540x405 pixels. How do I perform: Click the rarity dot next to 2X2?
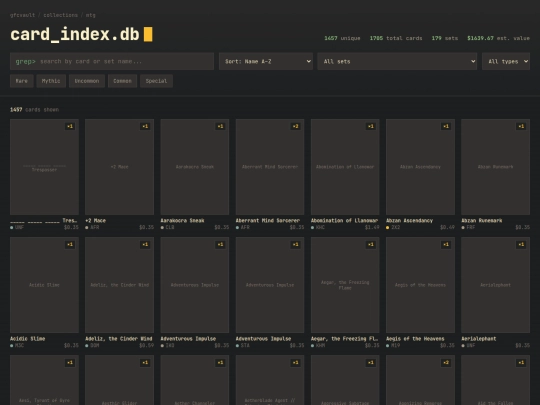tap(387, 228)
